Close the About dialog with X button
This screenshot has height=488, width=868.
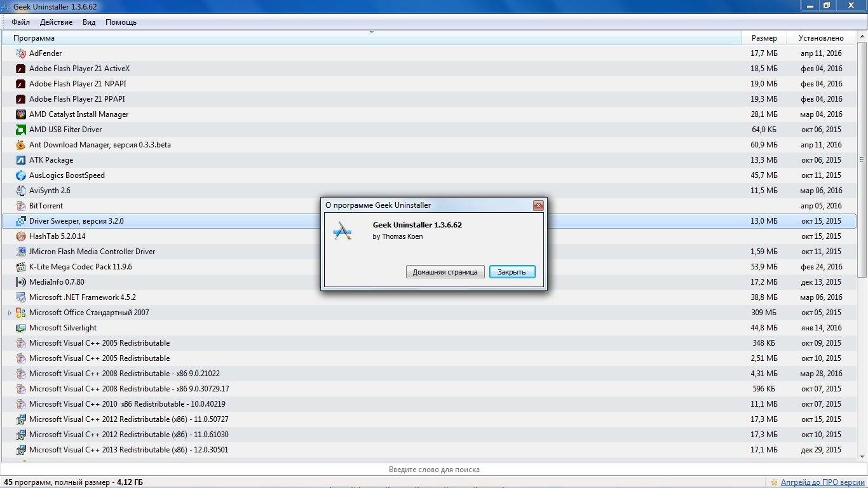point(538,205)
